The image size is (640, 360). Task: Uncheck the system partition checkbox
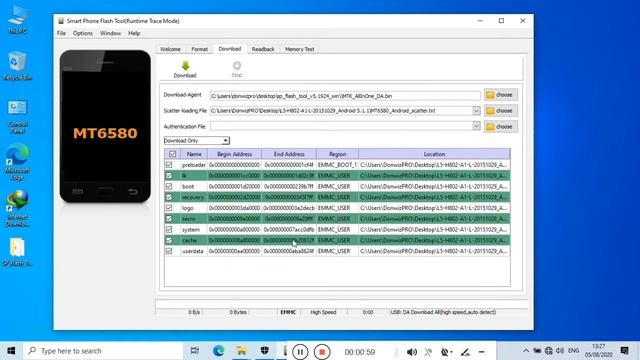[x=169, y=229]
